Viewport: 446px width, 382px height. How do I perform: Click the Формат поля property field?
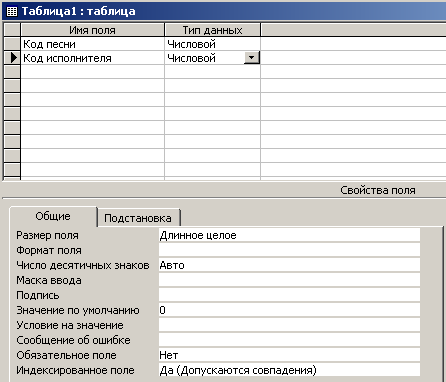(x=289, y=250)
